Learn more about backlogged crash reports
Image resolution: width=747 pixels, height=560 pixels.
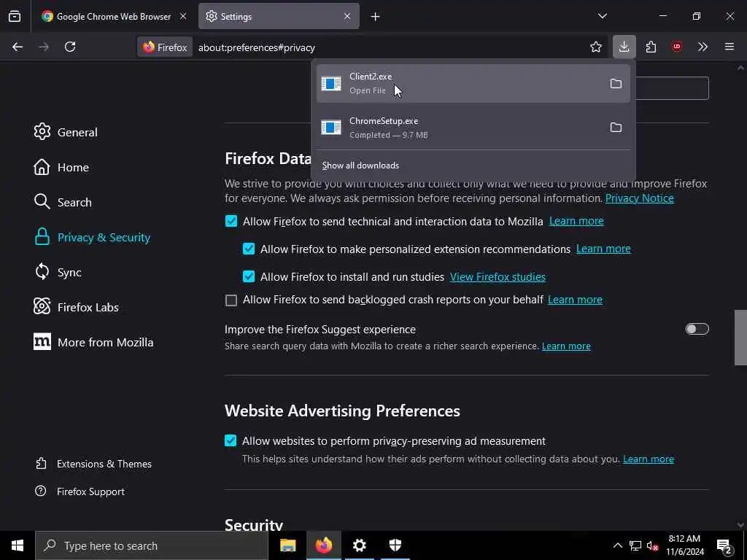point(575,300)
